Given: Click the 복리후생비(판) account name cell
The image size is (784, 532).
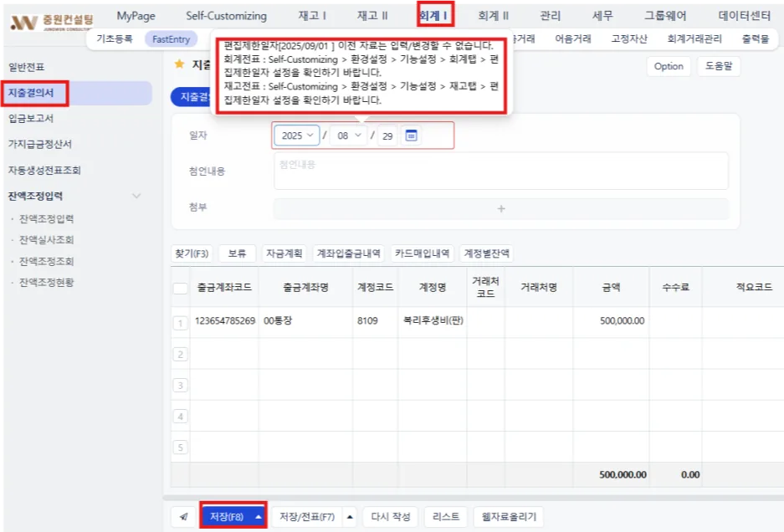Looking at the screenshot, I should tap(433, 321).
